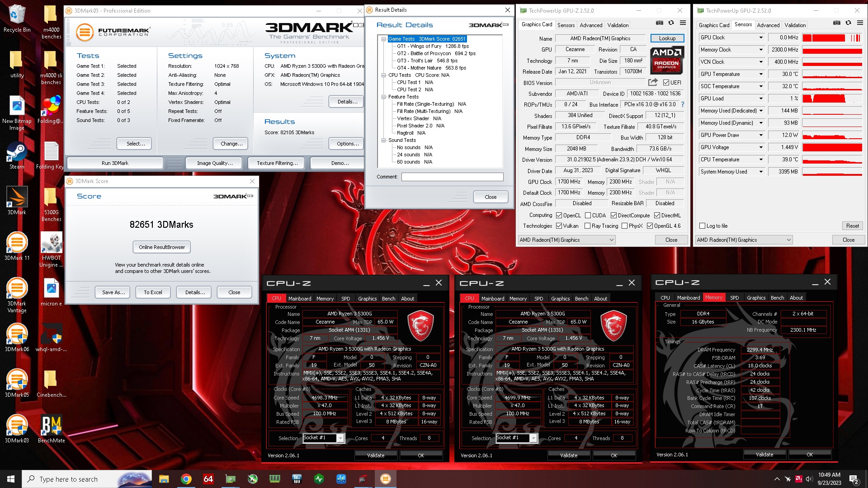
Task: Open the Memory Clock sensor dropdown
Action: pos(761,50)
